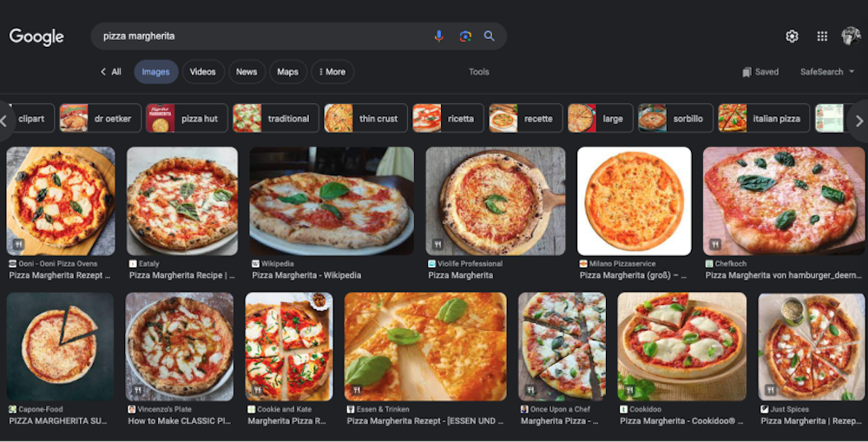Click the pizza margherita search field
The image size is (868, 442).
pos(260,36)
